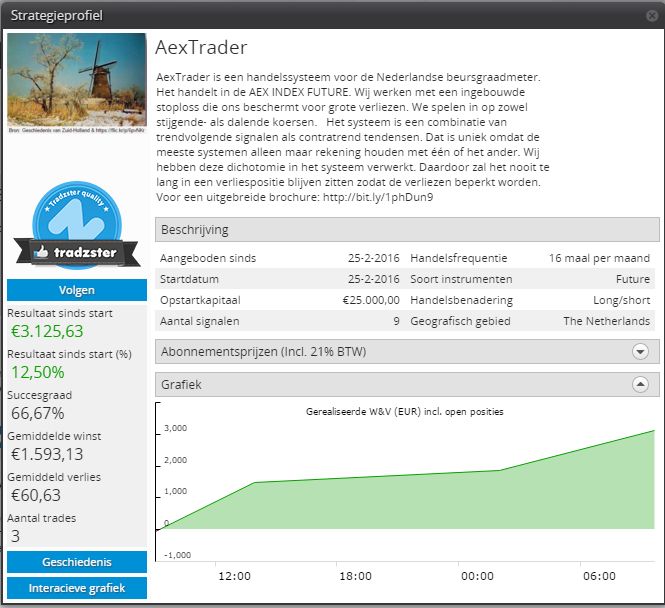665x608 pixels.
Task: Click the -1,000 y-axis label
Action: (177, 555)
